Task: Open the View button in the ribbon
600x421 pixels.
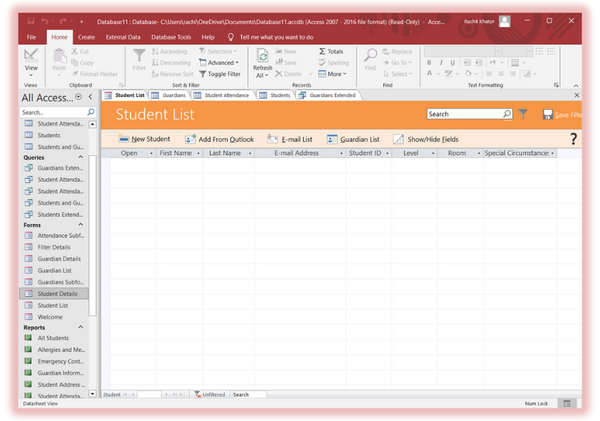Action: 31,62
